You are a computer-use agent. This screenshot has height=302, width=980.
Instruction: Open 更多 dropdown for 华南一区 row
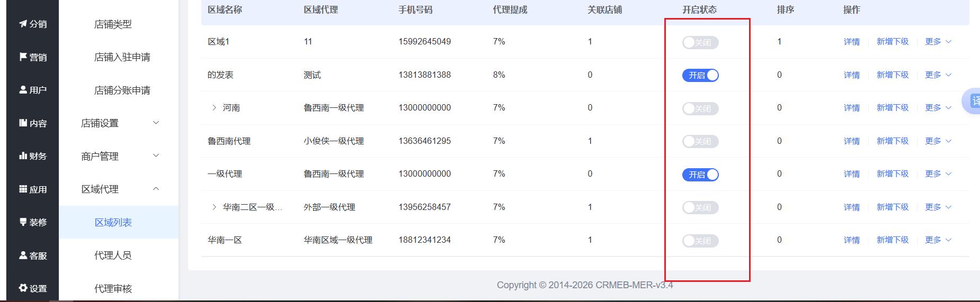click(x=938, y=240)
